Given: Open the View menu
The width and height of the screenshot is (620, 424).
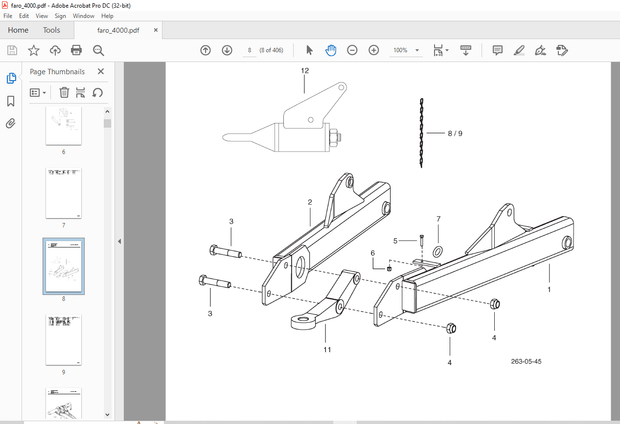Looking at the screenshot, I should 41,16.
